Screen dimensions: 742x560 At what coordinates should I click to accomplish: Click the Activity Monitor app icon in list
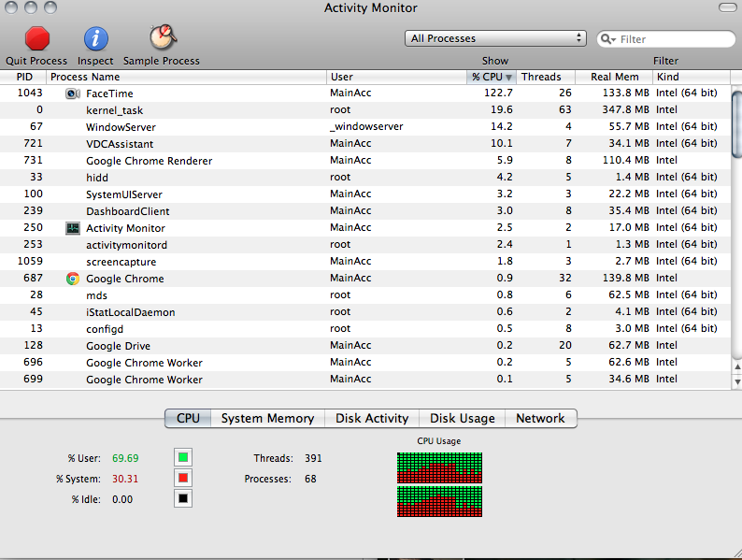point(72,228)
